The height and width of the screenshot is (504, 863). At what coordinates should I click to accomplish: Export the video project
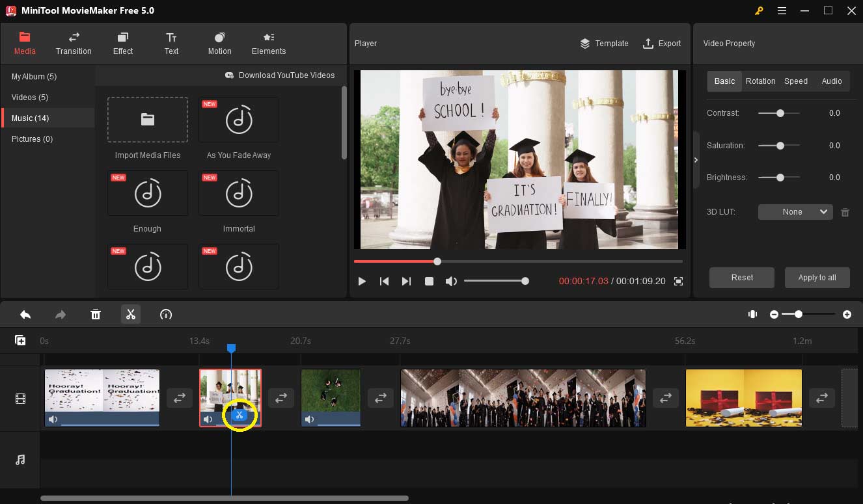point(662,44)
